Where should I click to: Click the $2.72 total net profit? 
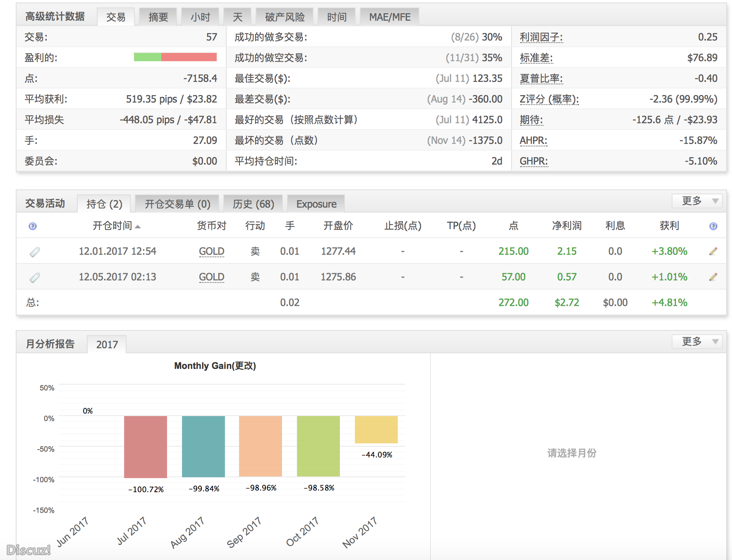tap(567, 303)
